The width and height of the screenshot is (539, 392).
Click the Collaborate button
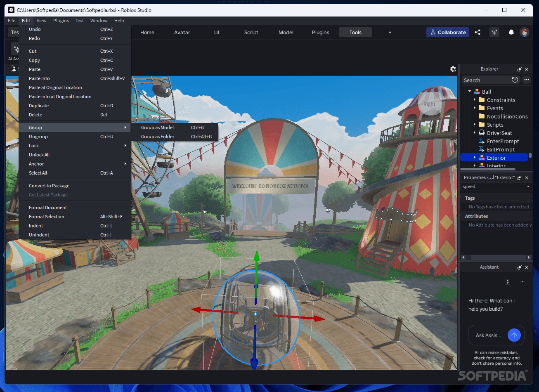pos(448,32)
